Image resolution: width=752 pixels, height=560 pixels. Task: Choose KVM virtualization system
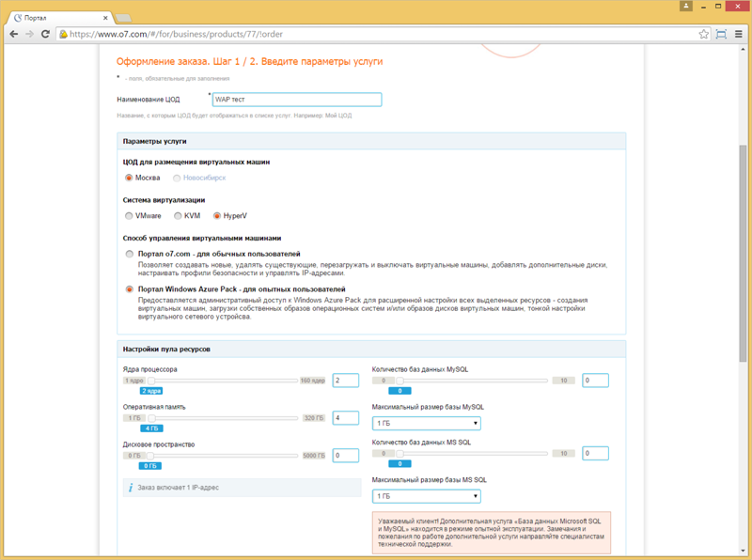click(178, 216)
